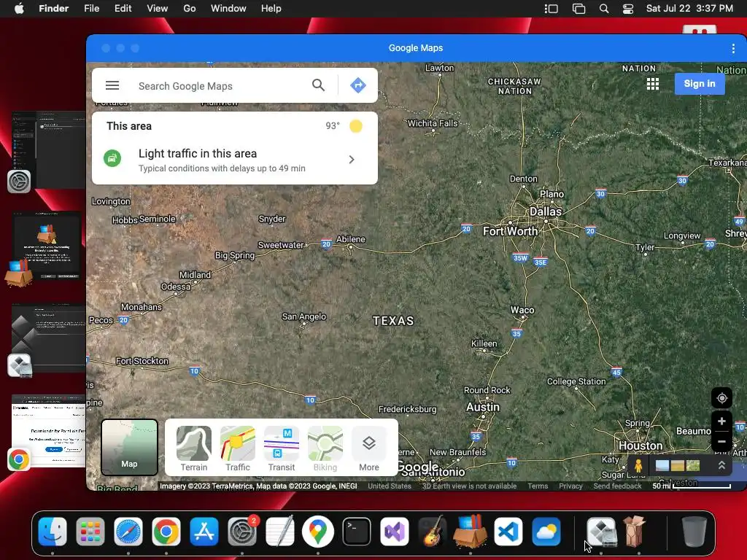Open the View menu

point(158,9)
